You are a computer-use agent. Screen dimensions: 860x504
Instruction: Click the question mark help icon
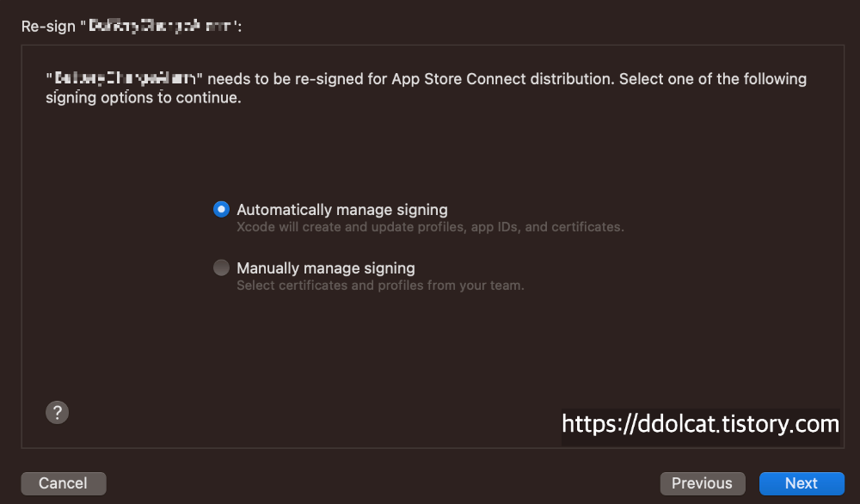[57, 412]
